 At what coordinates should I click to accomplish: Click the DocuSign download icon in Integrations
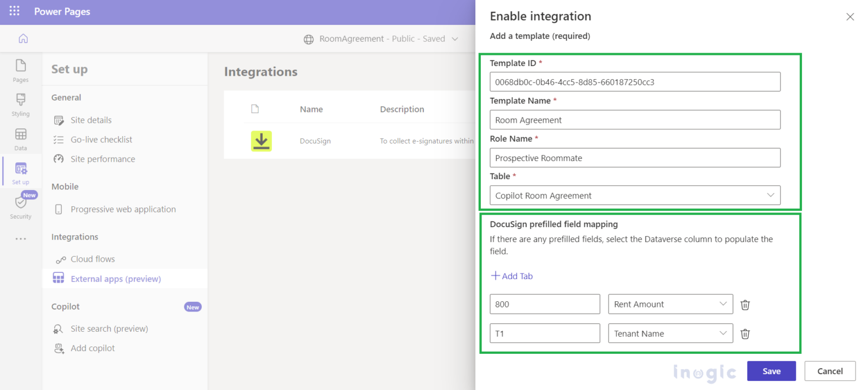coord(261,141)
